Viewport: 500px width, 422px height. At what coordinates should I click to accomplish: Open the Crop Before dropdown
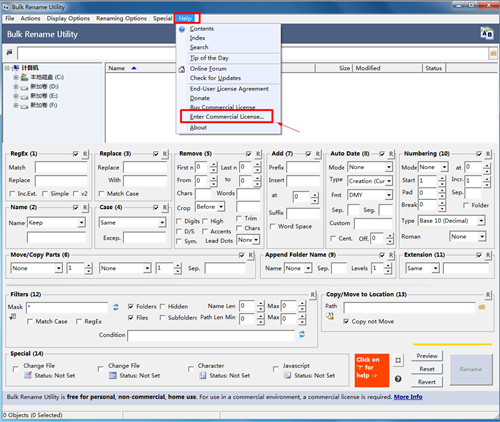click(221, 207)
